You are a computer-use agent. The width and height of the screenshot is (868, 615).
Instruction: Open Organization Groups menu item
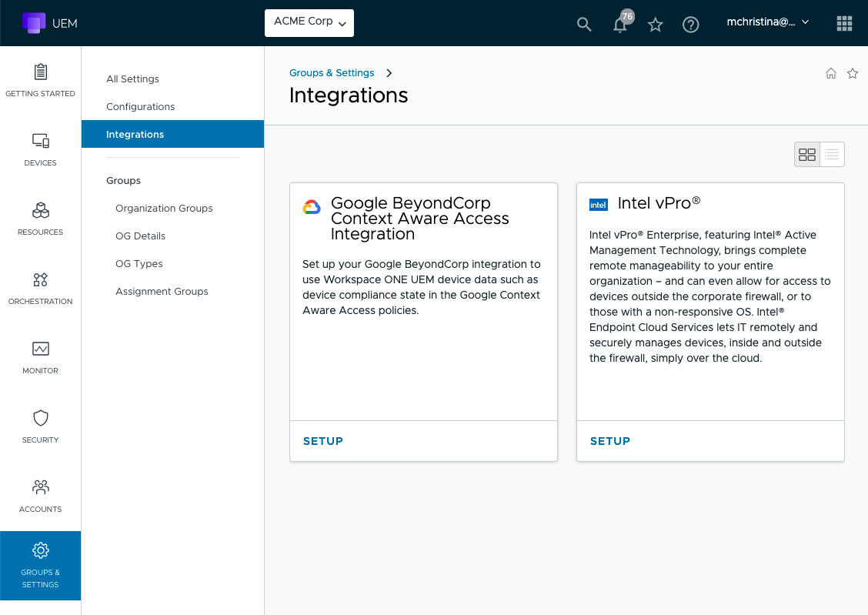[x=164, y=209]
